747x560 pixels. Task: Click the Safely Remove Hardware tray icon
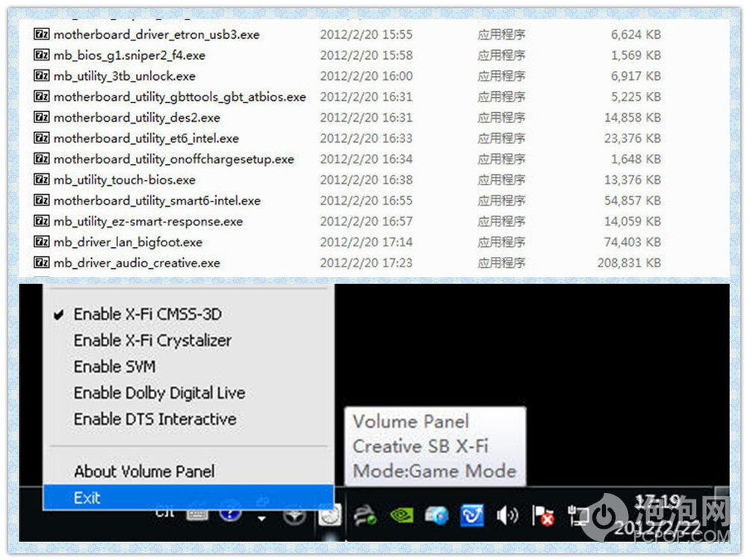point(365,514)
